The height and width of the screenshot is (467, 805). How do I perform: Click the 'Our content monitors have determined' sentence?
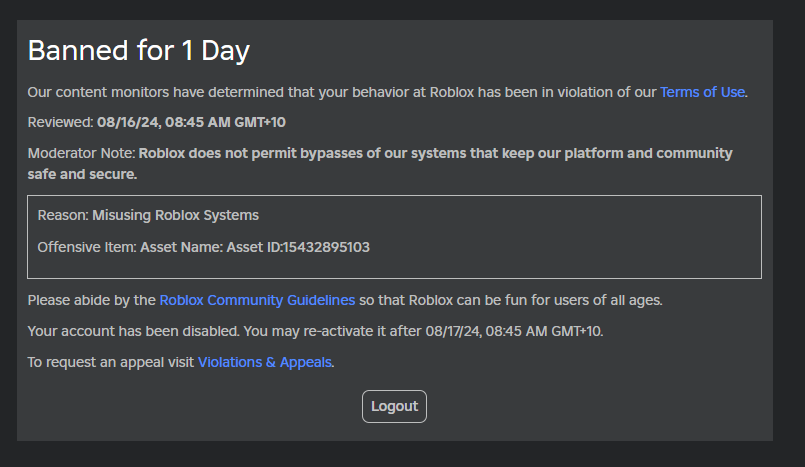pyautogui.click(x=388, y=92)
